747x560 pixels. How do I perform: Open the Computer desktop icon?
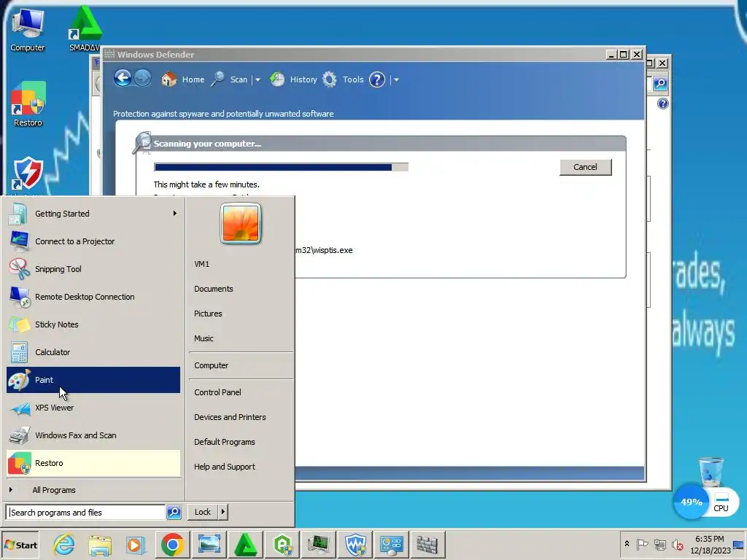28,30
